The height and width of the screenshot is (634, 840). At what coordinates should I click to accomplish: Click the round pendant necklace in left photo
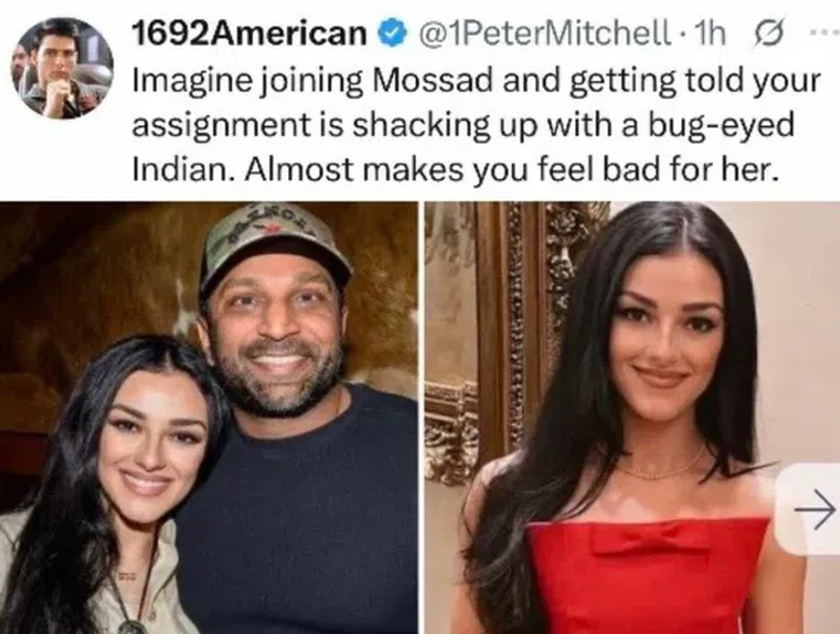(130, 626)
